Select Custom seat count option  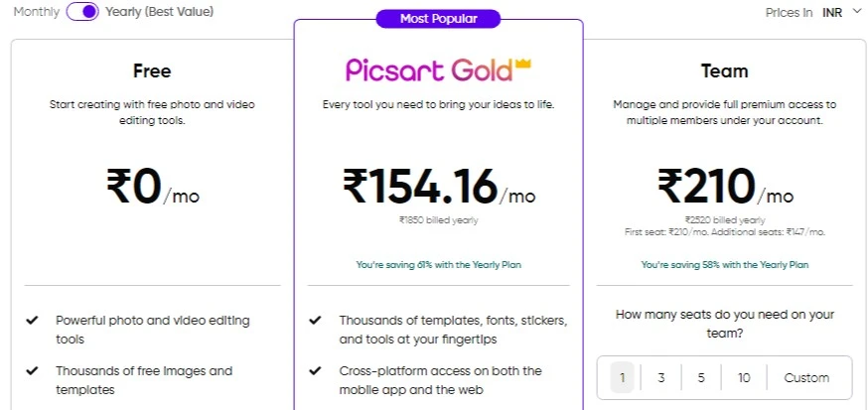click(806, 378)
